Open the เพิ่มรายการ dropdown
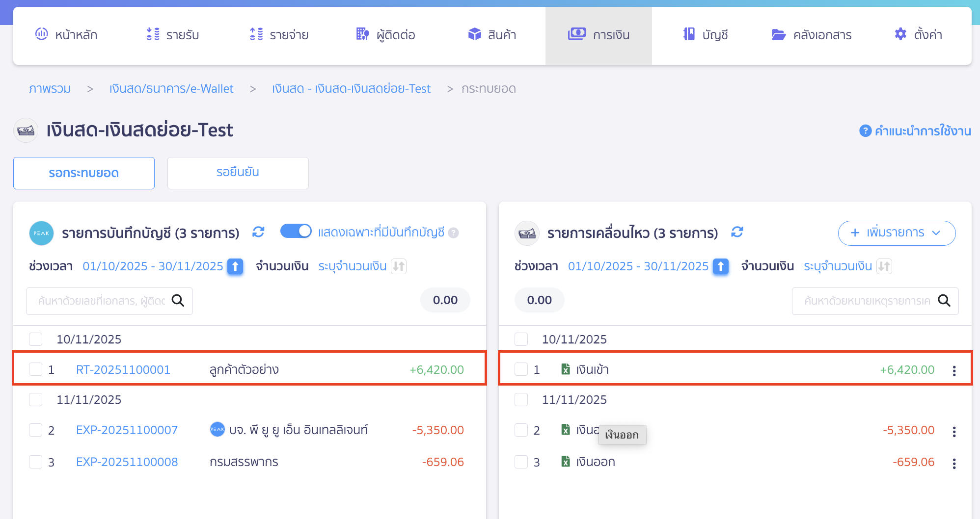980x519 pixels. (x=897, y=233)
